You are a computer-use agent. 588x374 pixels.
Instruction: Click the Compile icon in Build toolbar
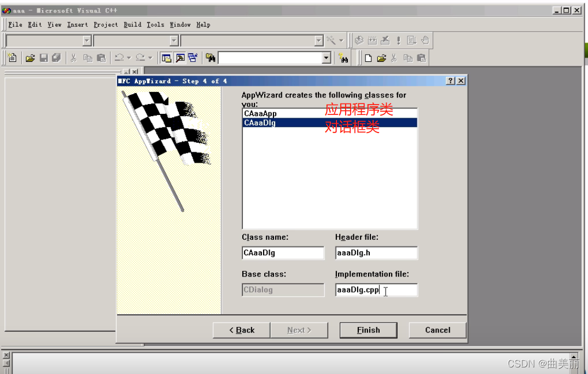point(359,40)
